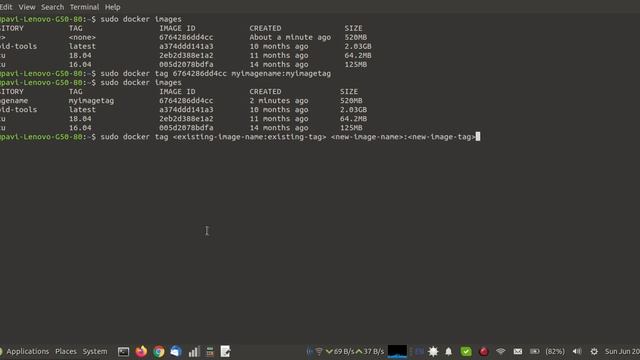Open the envelope messaging tray icon

point(518,351)
